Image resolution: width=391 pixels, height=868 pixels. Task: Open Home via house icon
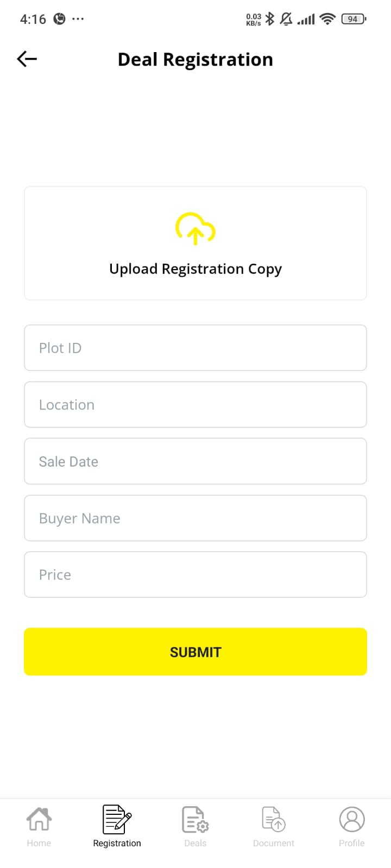(x=39, y=819)
